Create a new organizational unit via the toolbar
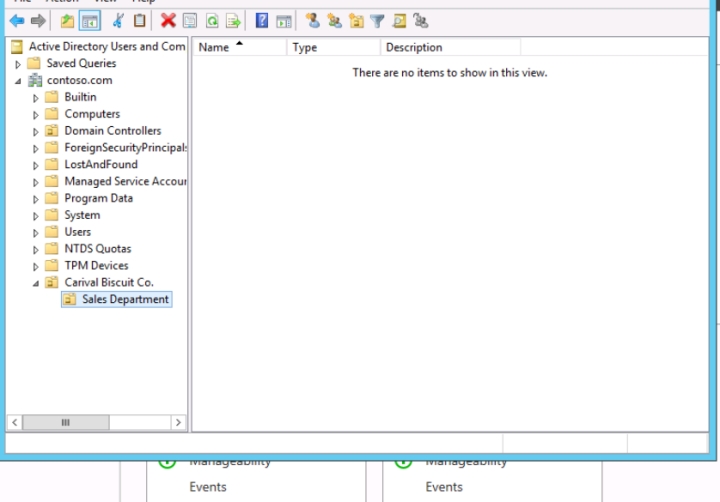720x502 pixels. click(x=356, y=21)
